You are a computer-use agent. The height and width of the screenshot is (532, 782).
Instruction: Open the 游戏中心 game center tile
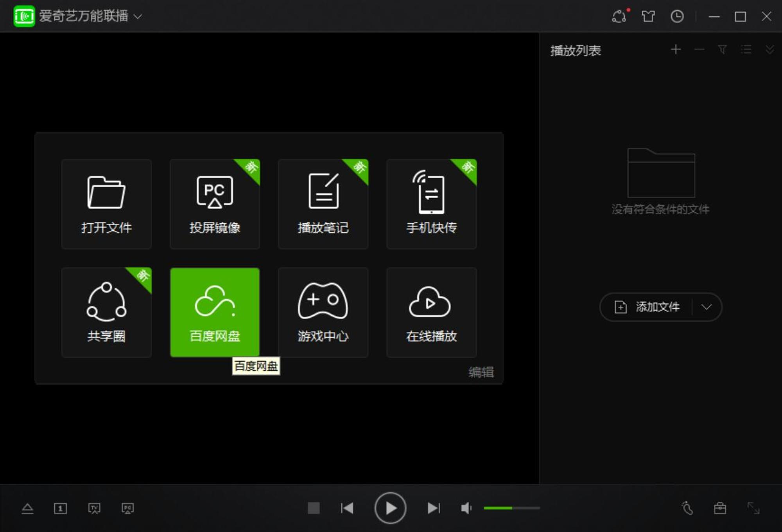(x=323, y=312)
